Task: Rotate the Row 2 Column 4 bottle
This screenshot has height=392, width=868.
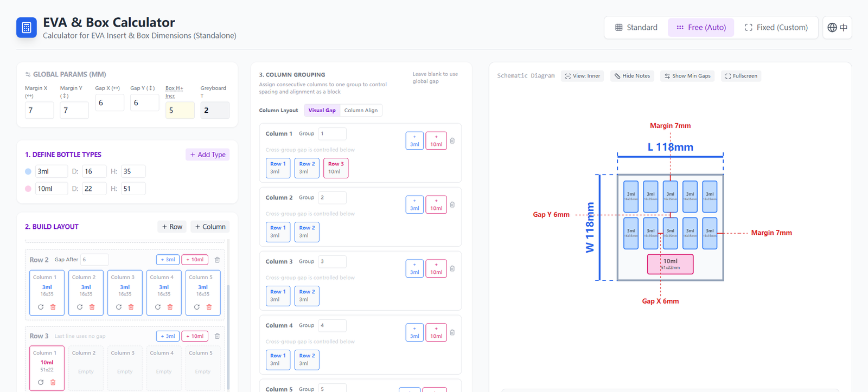Action: coord(158,307)
